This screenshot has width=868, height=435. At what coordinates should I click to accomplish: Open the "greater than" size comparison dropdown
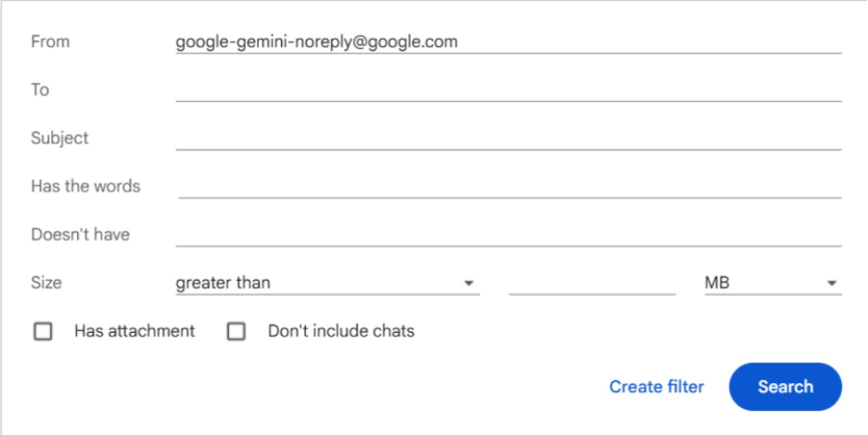coord(326,283)
